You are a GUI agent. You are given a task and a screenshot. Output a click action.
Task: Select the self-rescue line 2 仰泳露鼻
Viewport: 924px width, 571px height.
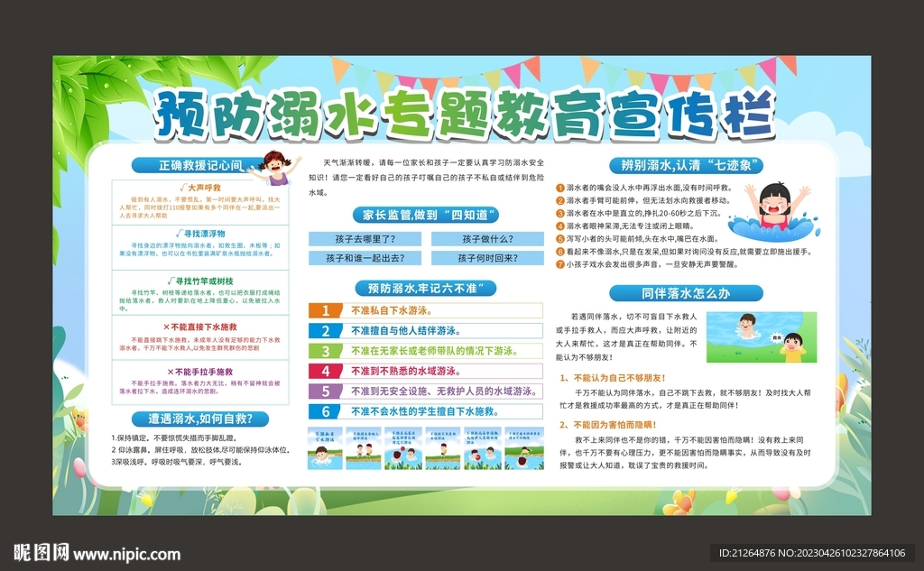coord(201,449)
